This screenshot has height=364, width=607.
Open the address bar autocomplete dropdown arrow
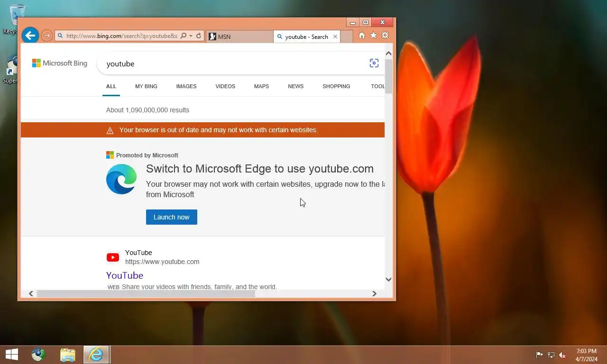coord(191,36)
